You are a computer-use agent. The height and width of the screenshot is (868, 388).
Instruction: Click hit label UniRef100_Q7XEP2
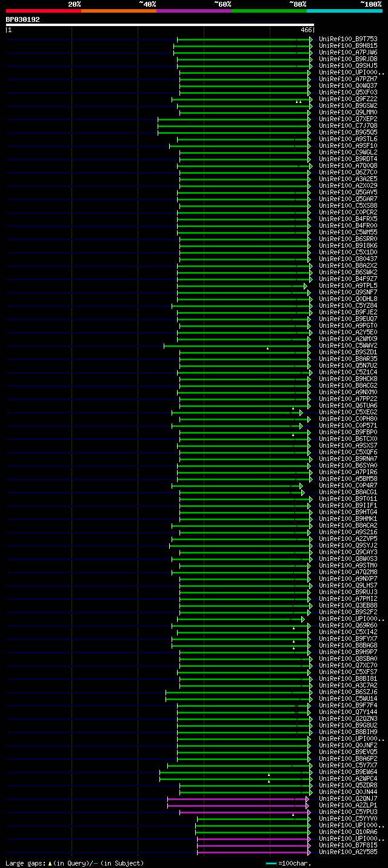[348, 119]
